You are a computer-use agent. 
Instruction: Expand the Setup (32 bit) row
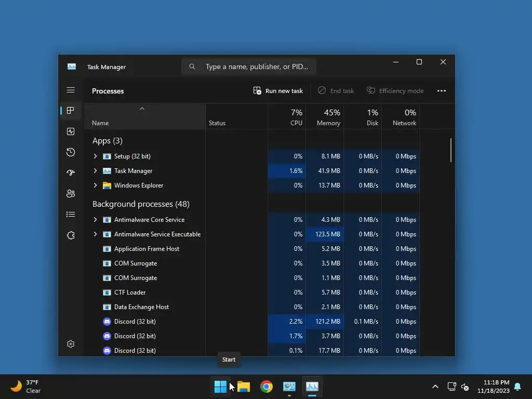coord(96,156)
